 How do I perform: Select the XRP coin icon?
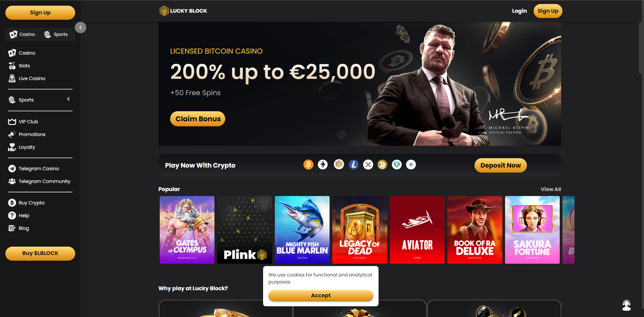368,165
